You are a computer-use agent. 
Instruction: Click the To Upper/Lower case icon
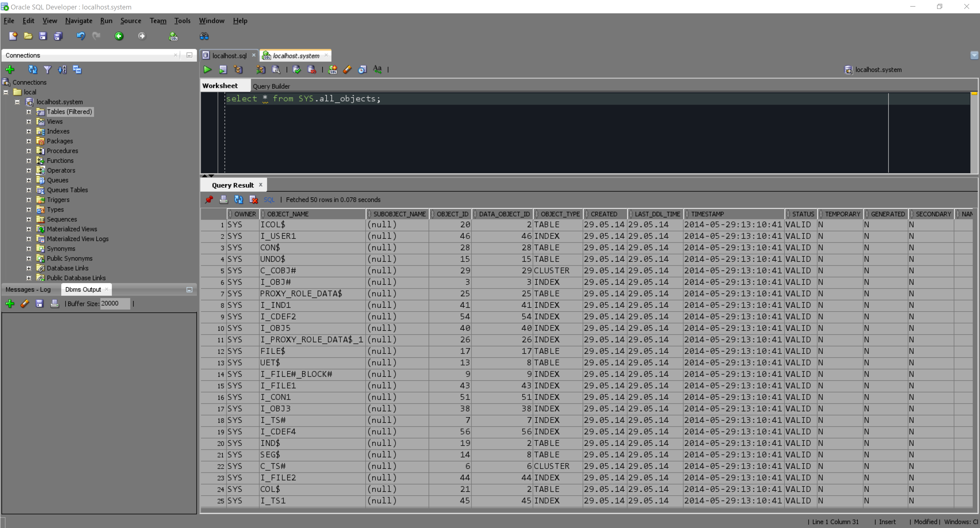tap(377, 70)
